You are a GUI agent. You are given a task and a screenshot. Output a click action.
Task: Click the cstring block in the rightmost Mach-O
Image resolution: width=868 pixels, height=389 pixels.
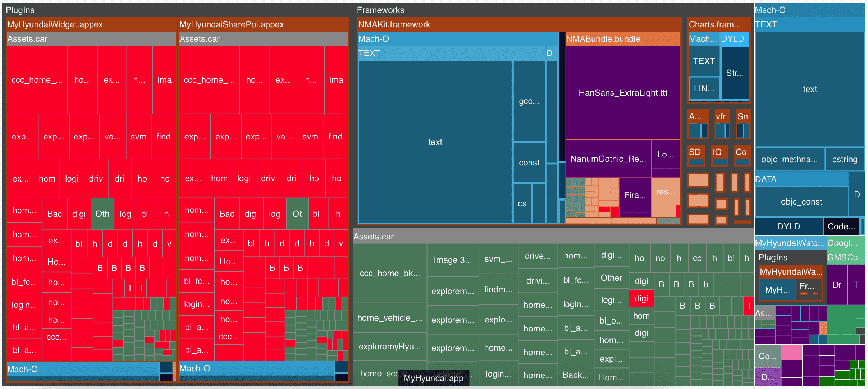(844, 159)
